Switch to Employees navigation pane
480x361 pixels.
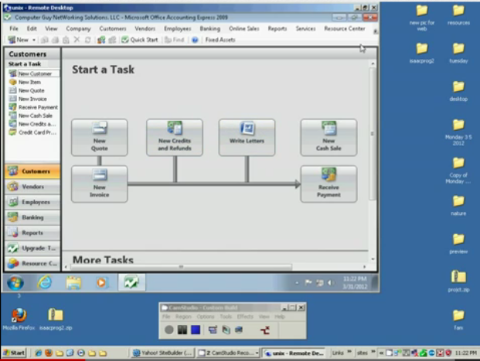[33, 202]
